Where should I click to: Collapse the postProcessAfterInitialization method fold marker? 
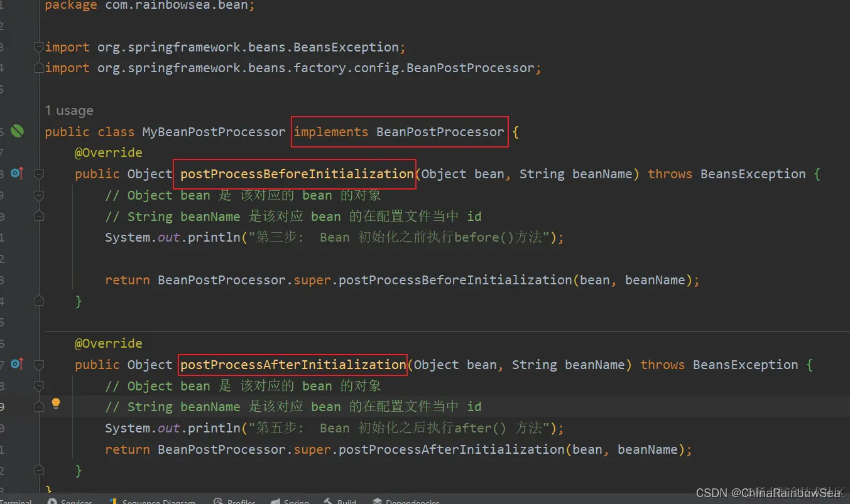click(39, 365)
